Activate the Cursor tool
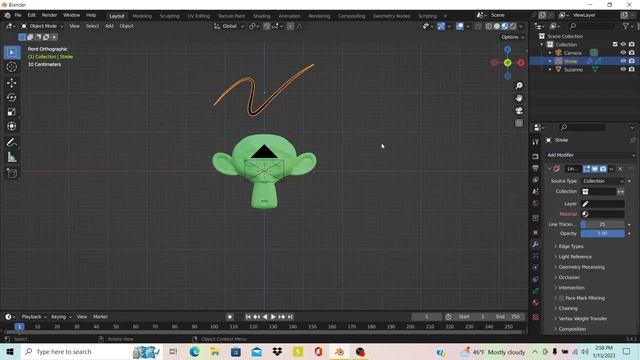Screen dimensions: 640x360 coord(12,67)
